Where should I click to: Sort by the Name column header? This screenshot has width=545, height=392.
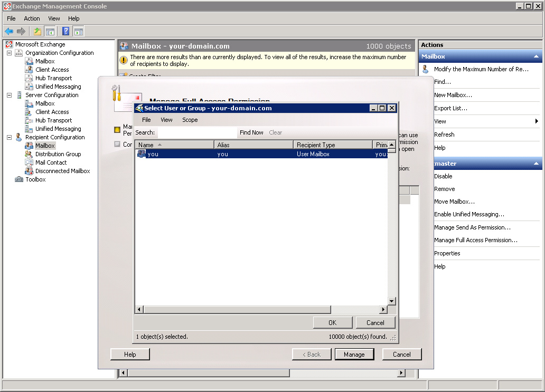tap(174, 145)
